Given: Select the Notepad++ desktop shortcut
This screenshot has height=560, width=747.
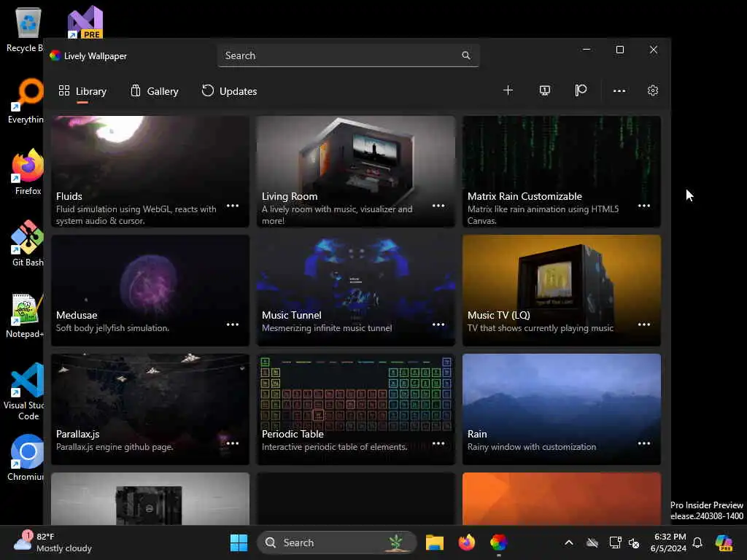Looking at the screenshot, I should 25,315.
